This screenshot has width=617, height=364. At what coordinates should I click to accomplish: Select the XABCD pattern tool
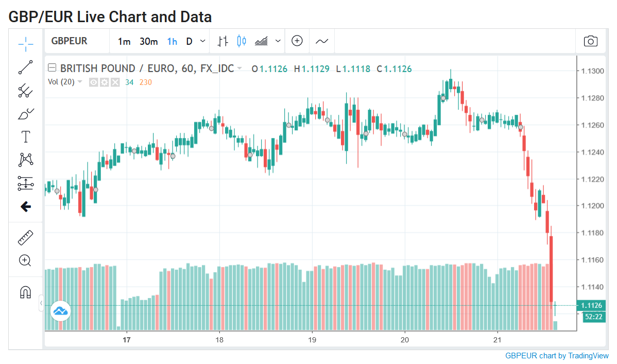coord(26,160)
